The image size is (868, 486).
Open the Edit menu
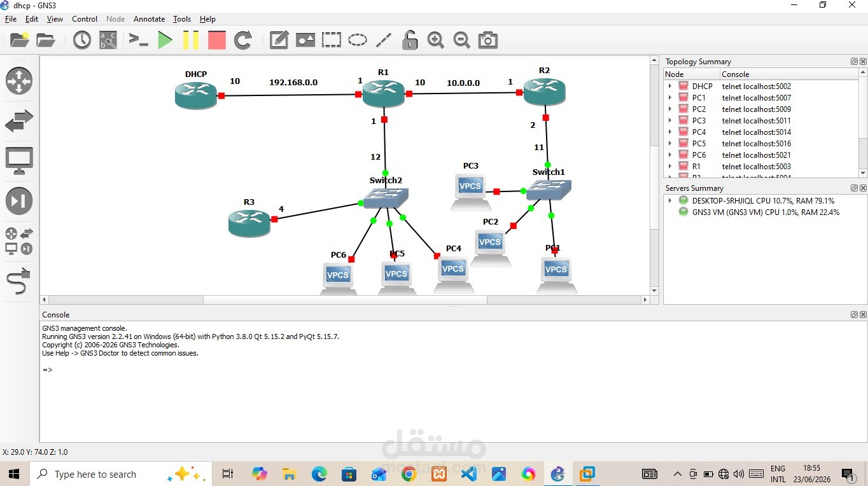(32, 19)
